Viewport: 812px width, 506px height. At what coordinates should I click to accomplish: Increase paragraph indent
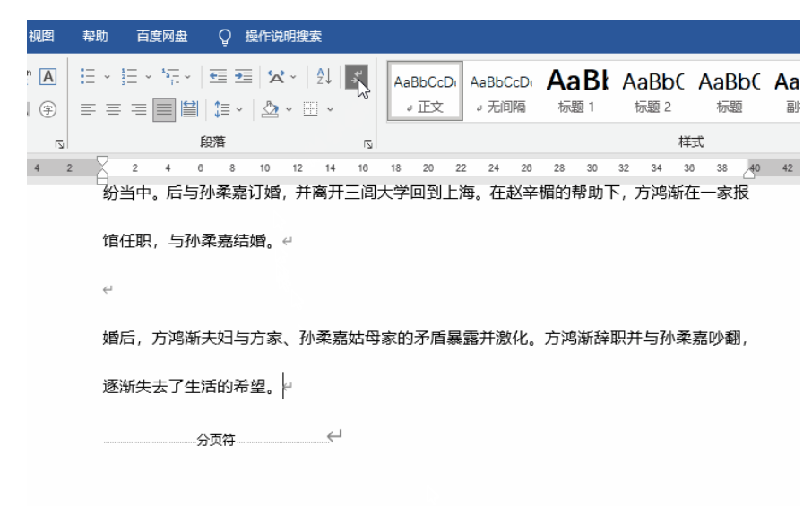point(243,77)
